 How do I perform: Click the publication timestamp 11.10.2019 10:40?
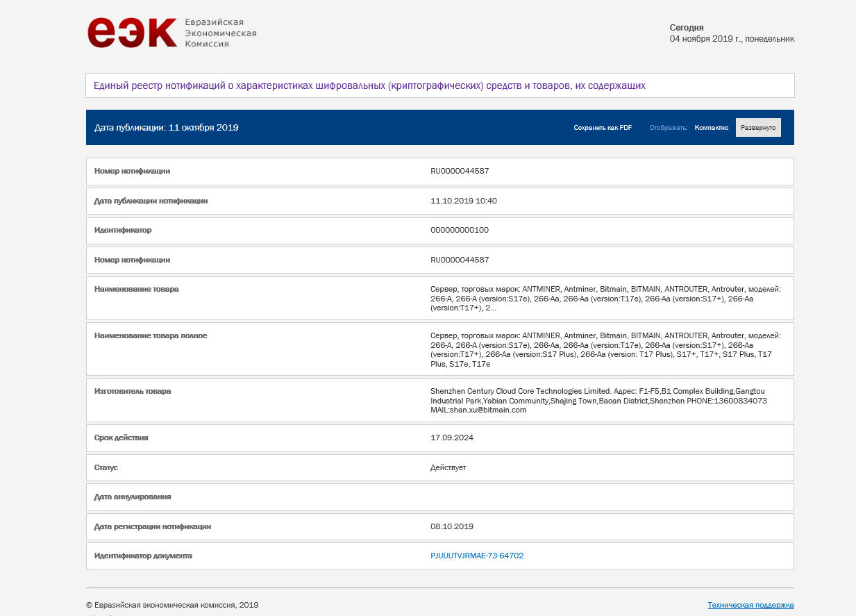[464, 201]
